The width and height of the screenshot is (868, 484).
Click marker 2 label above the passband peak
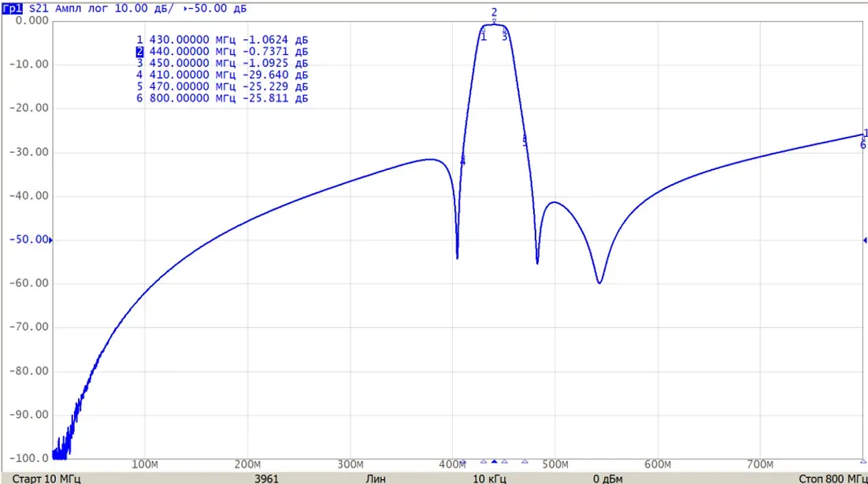(x=495, y=12)
